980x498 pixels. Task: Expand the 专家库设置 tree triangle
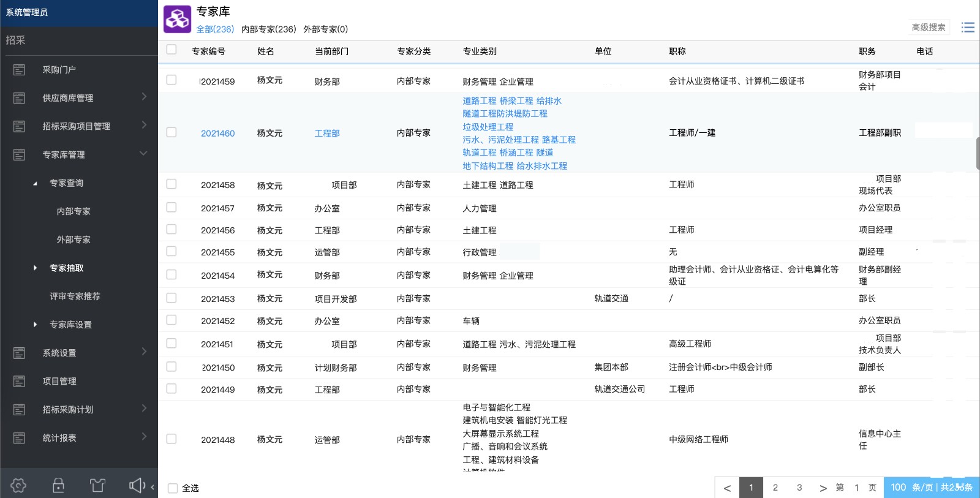pos(35,324)
